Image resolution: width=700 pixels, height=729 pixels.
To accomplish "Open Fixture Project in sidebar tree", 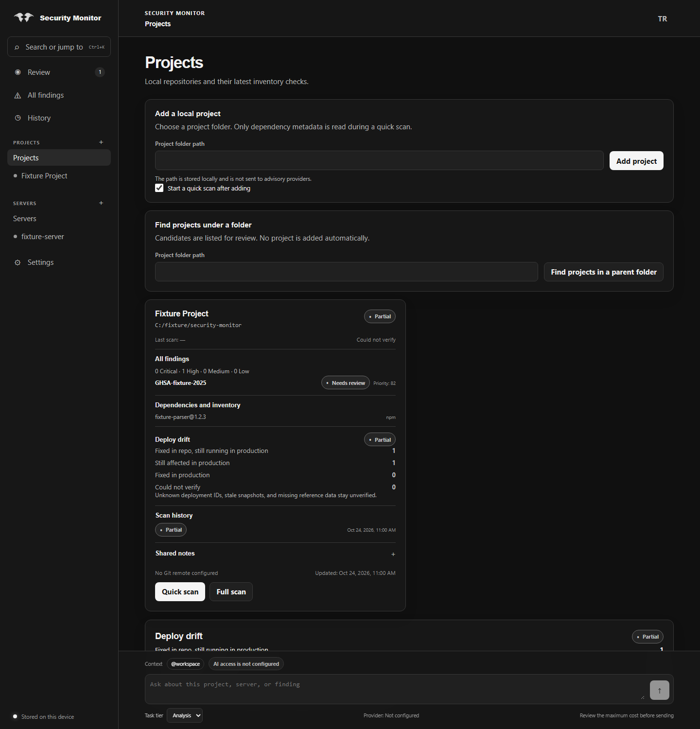I will (59, 176).
